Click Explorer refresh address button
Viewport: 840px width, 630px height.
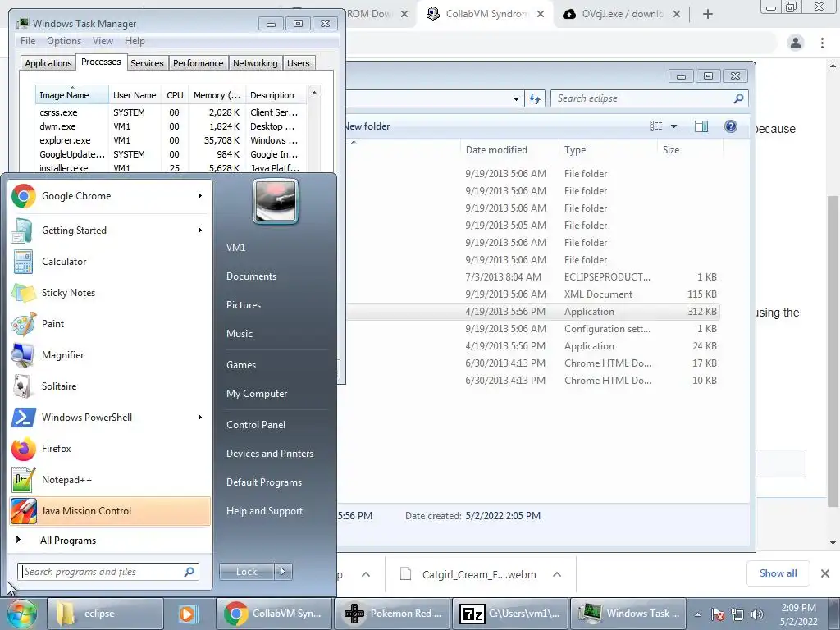tap(535, 98)
